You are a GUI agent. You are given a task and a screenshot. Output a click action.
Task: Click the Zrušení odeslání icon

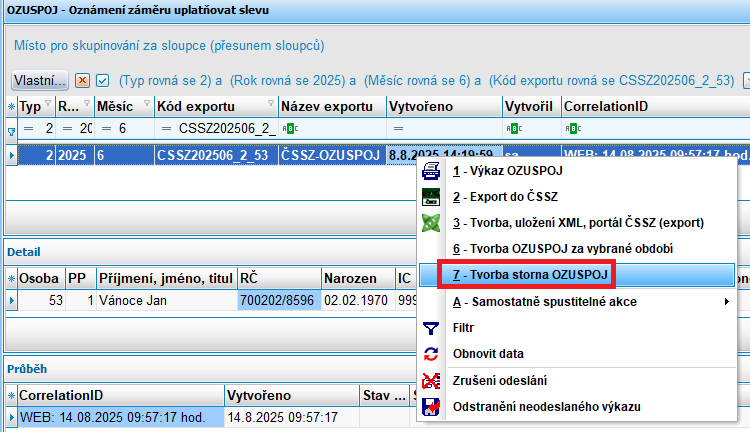[x=431, y=380]
